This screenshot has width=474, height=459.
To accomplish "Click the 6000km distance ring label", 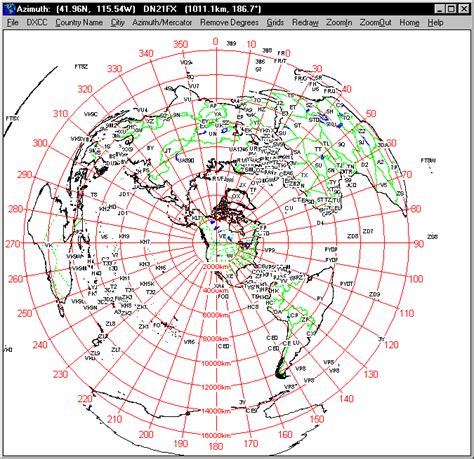I will pyautogui.click(x=216, y=315).
